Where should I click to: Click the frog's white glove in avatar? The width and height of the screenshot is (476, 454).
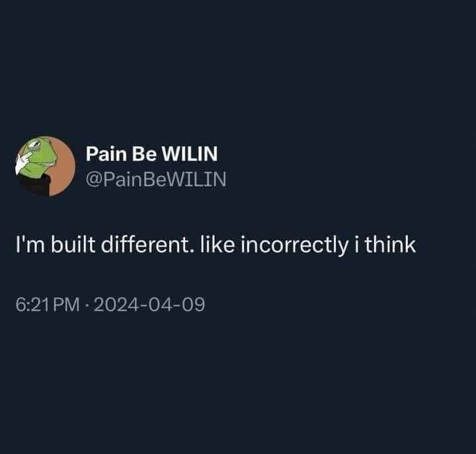(22, 163)
